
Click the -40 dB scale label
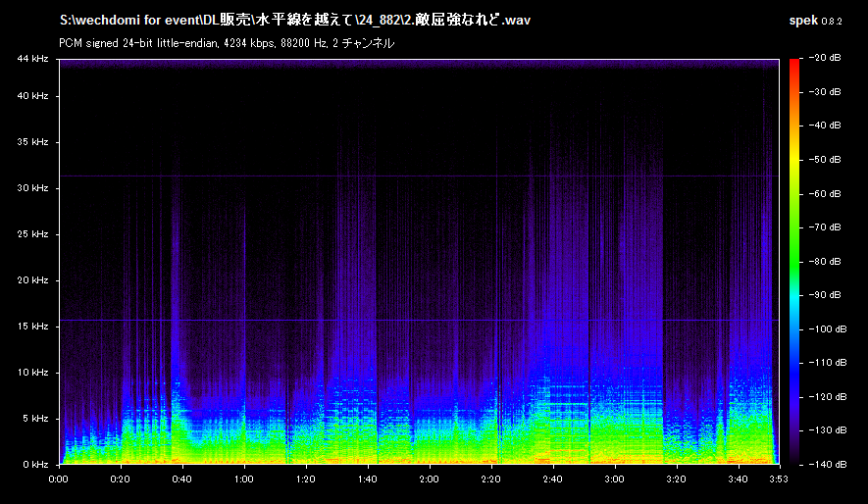click(825, 126)
